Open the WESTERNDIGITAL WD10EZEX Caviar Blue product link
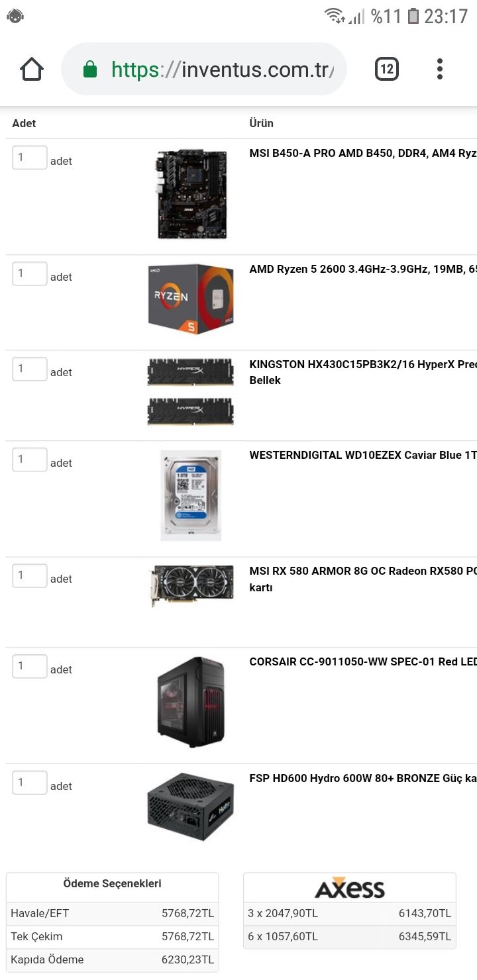 [363, 456]
